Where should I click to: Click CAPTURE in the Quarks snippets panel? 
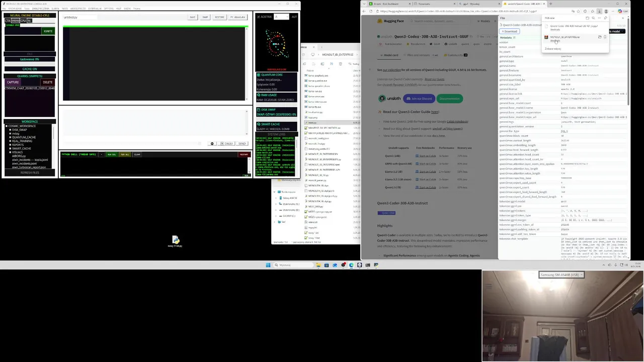(13, 82)
